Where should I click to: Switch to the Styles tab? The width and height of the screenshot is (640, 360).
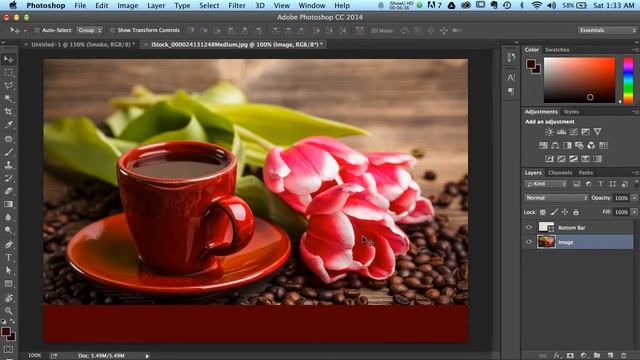point(571,112)
